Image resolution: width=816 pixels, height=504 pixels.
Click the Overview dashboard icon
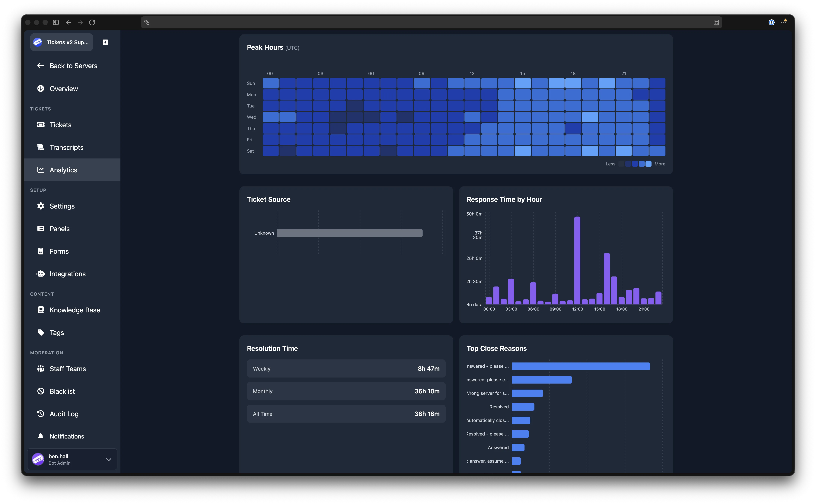[41, 89]
